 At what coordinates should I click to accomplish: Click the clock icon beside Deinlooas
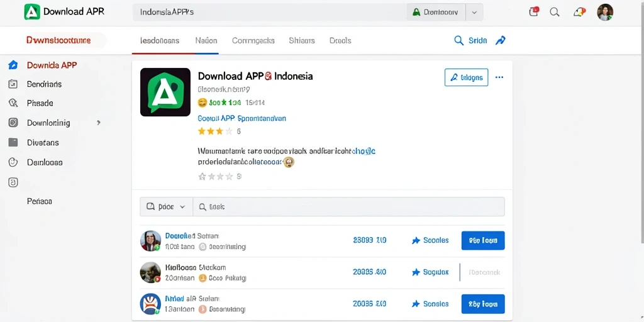[x=13, y=162]
